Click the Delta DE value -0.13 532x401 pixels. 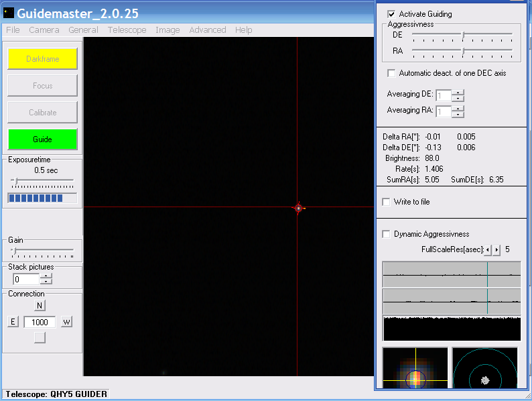point(433,148)
